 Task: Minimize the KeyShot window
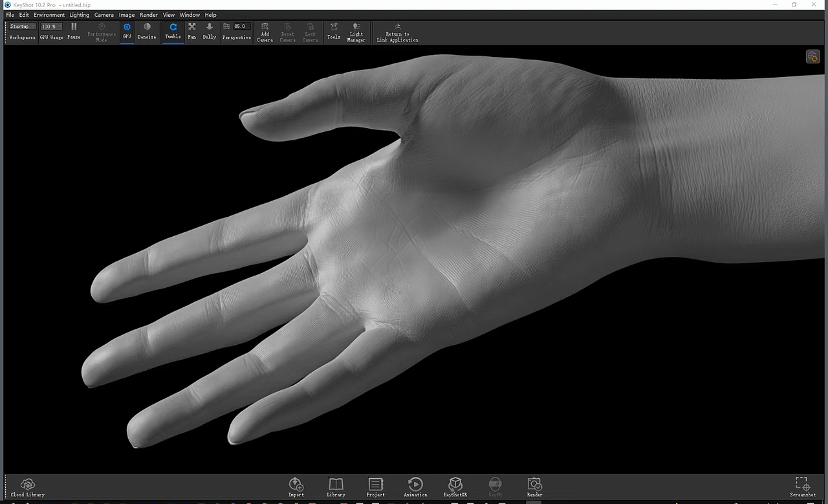click(x=776, y=5)
